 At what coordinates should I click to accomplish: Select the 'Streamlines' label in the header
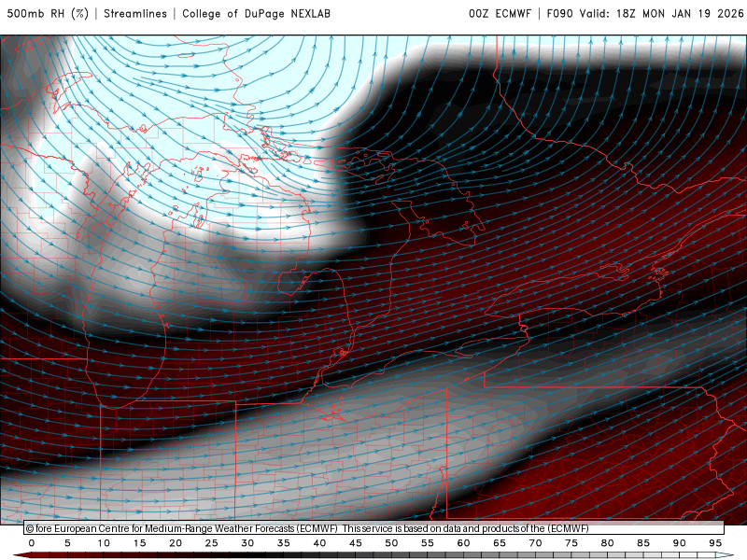pyautogui.click(x=135, y=14)
